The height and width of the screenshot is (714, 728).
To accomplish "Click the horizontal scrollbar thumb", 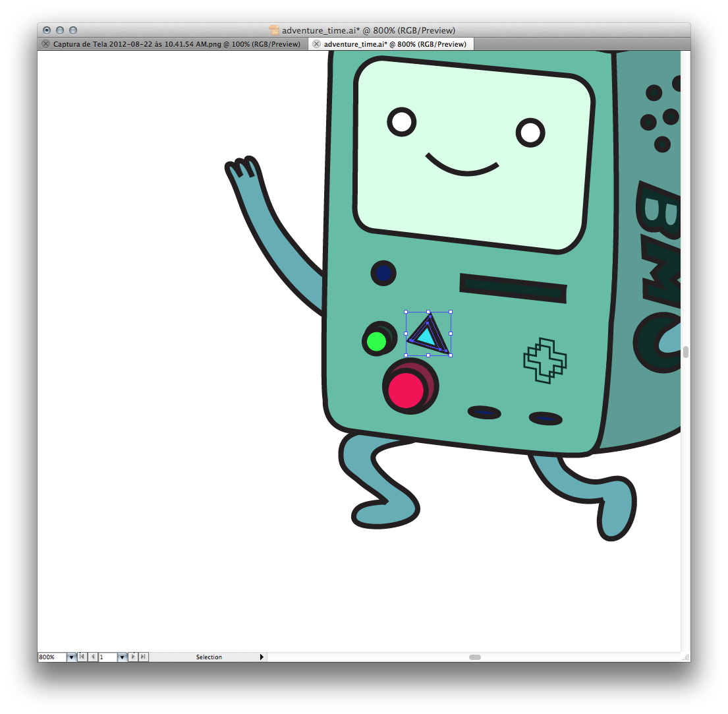I will tap(474, 657).
